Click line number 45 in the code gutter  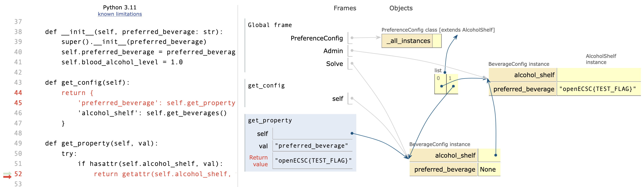tap(18, 103)
